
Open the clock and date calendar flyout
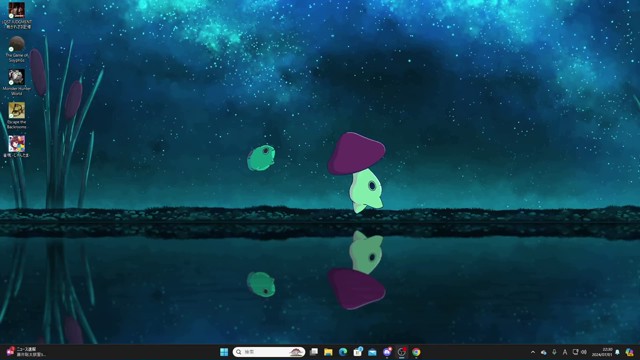click(602, 352)
